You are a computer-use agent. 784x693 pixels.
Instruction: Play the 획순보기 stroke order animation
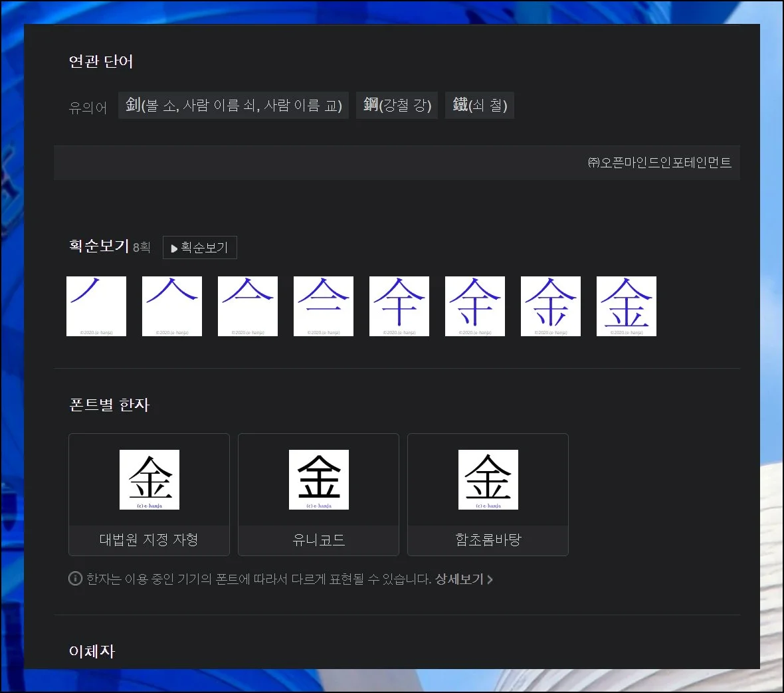(199, 248)
